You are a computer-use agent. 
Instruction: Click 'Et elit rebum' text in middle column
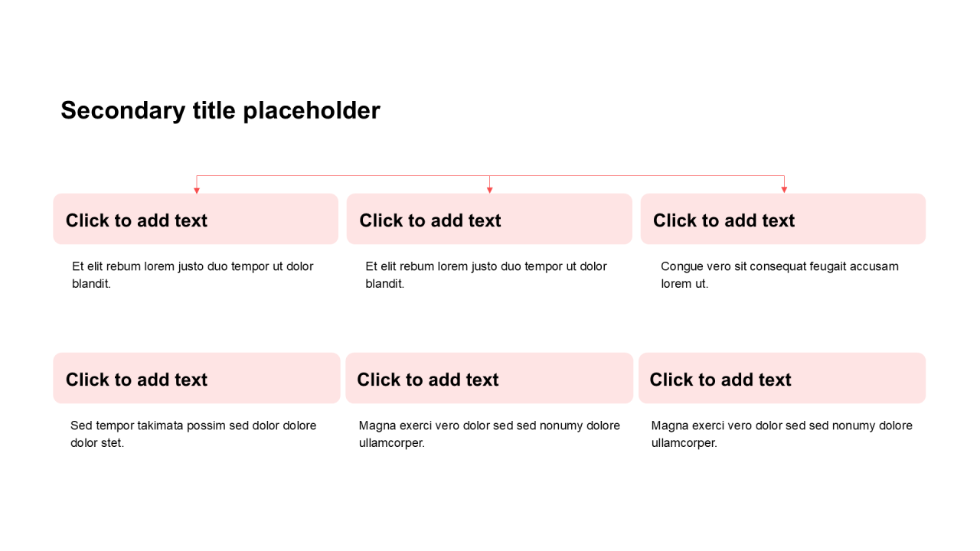[x=485, y=275]
